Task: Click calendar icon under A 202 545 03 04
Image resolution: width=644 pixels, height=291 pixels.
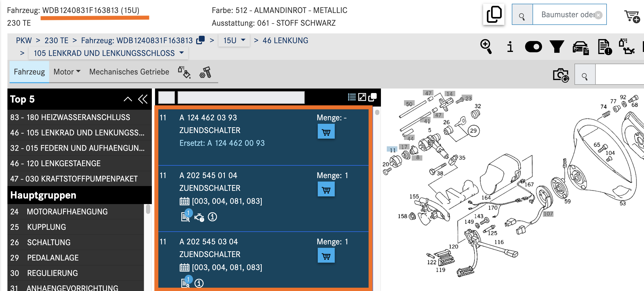Action: pyautogui.click(x=184, y=268)
